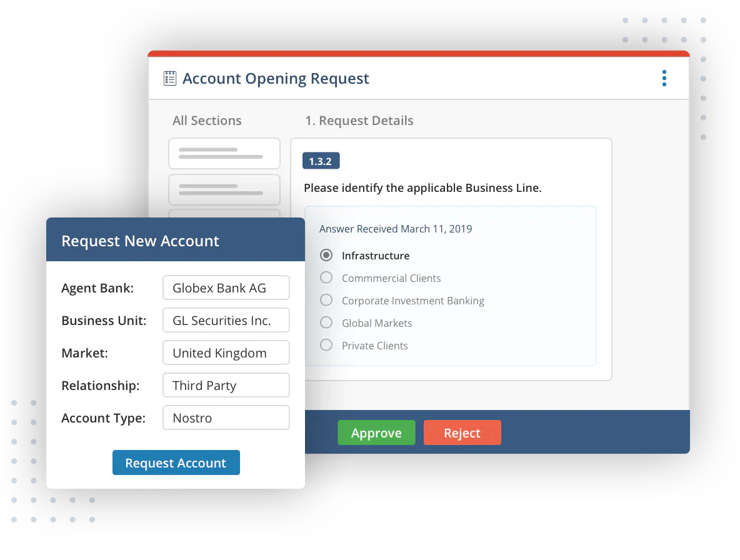
Task: Select the first section card in All Sections
Action: tap(224, 154)
